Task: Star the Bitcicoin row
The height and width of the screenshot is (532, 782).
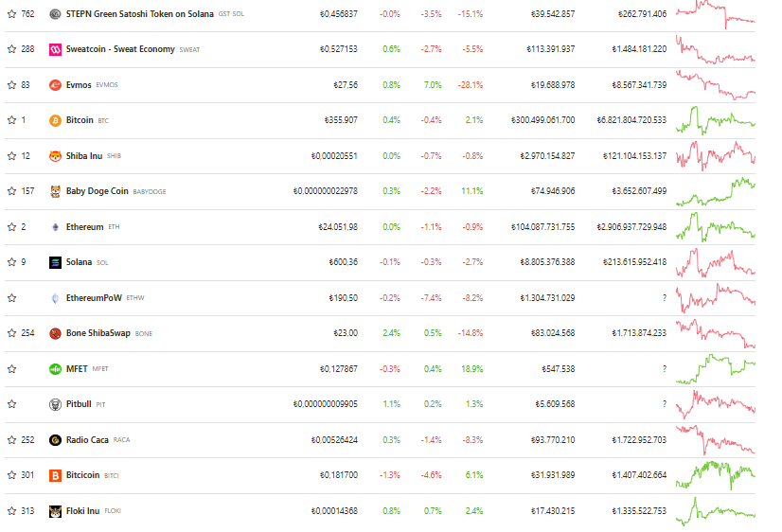Action: pos(12,475)
